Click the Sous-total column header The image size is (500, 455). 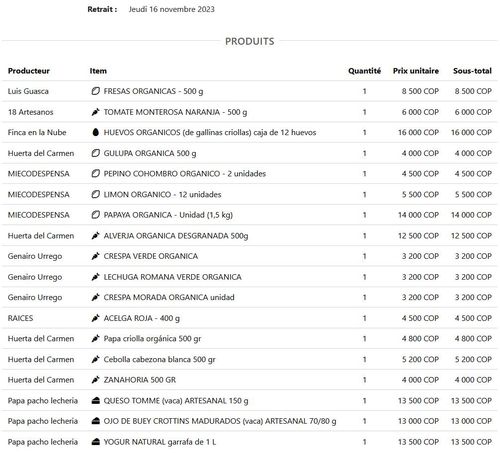(472, 71)
